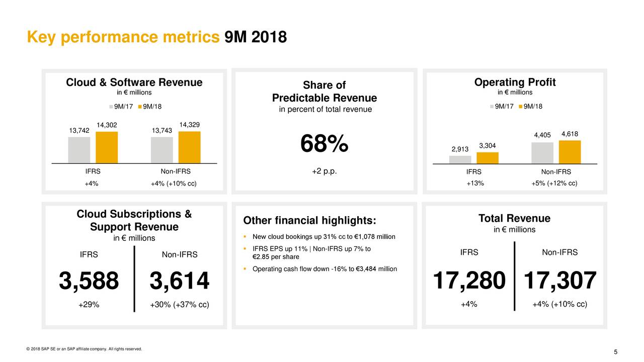This screenshot has height=362, width=644.
Task: Click the value label 2,913
Action: 460,149
